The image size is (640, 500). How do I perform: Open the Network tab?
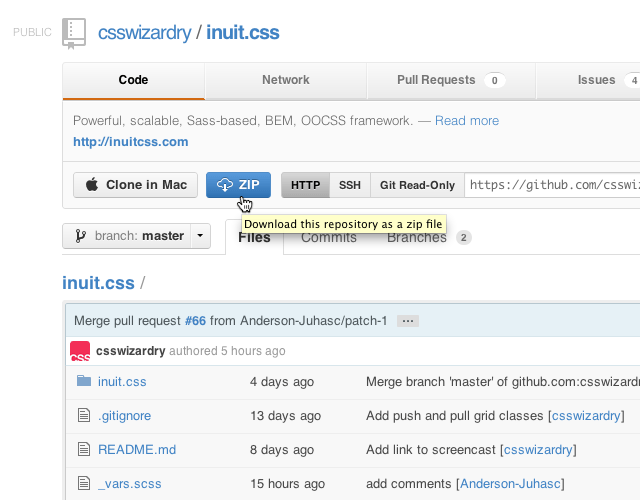click(286, 80)
